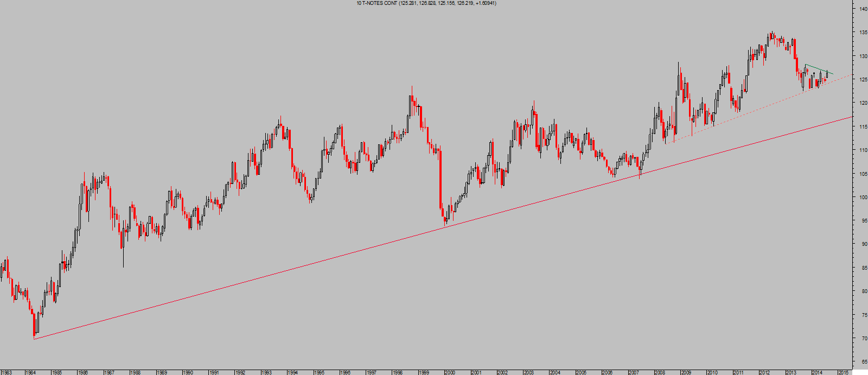The width and height of the screenshot is (868, 375).
Task: Click the 2000 year label on time axis
Action: pos(450,372)
